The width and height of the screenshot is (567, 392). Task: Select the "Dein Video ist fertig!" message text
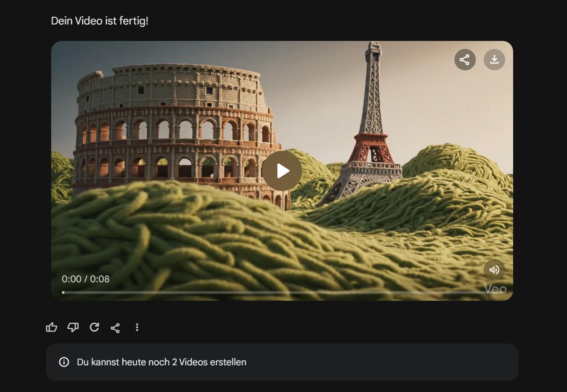100,21
